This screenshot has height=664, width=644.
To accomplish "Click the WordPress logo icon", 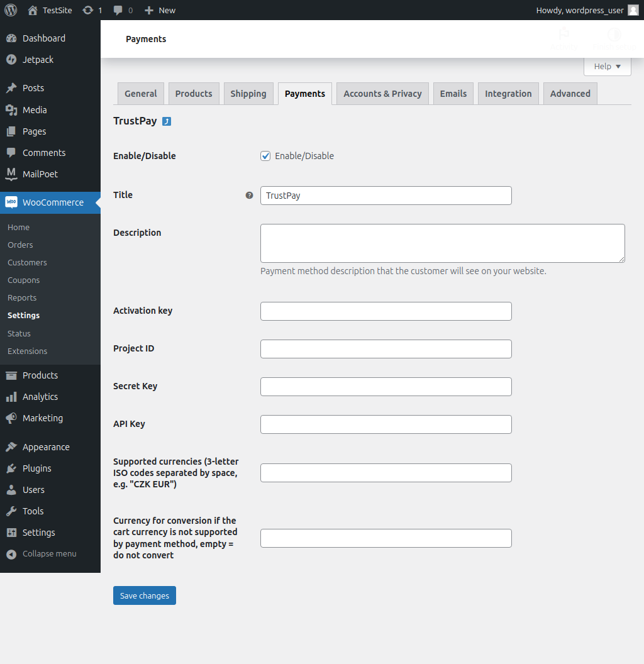I will 11,10.
